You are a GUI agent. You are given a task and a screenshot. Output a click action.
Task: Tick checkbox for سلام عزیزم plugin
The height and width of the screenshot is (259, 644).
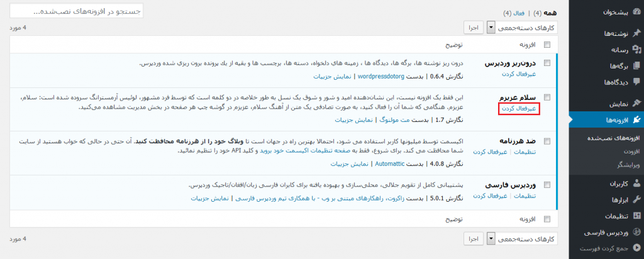point(547,97)
